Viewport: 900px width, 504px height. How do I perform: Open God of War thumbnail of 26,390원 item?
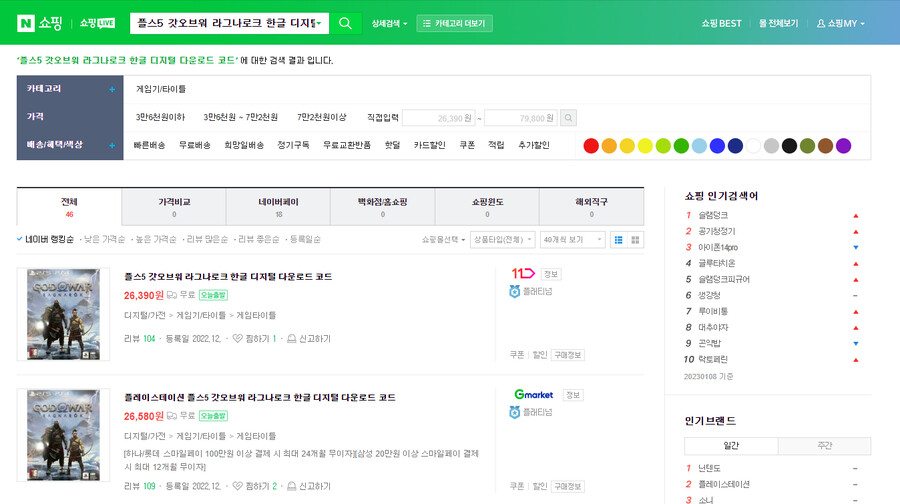pyautogui.click(x=63, y=314)
